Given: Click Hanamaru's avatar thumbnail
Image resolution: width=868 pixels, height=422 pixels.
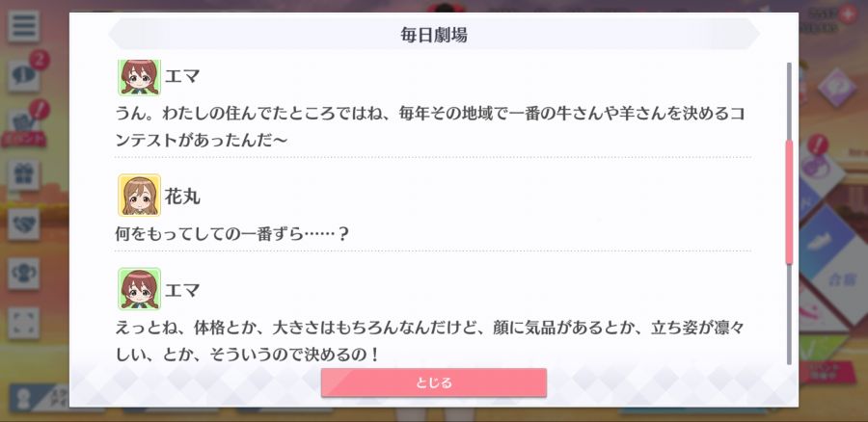Looking at the screenshot, I should click(x=140, y=196).
